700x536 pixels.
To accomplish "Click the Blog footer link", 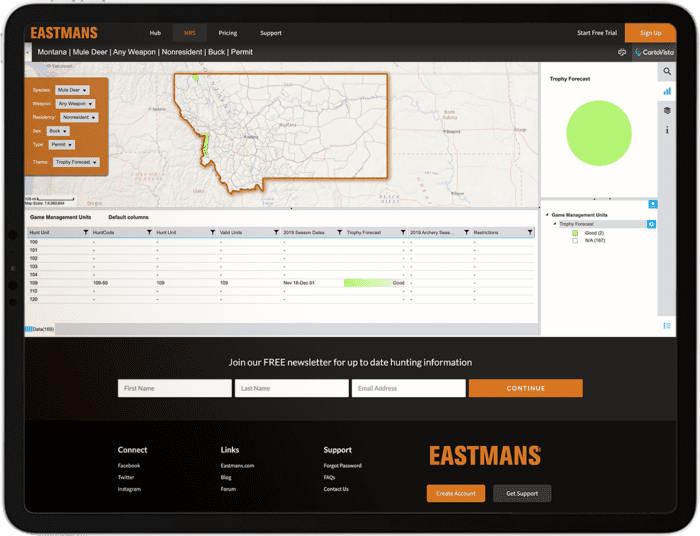I will click(x=225, y=478).
